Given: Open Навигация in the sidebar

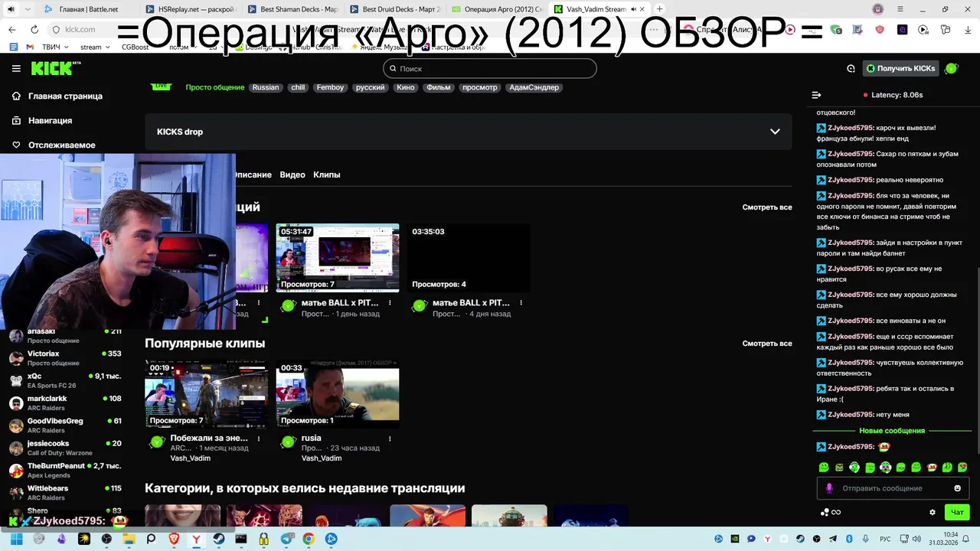Looking at the screenshot, I should click(x=41, y=121).
